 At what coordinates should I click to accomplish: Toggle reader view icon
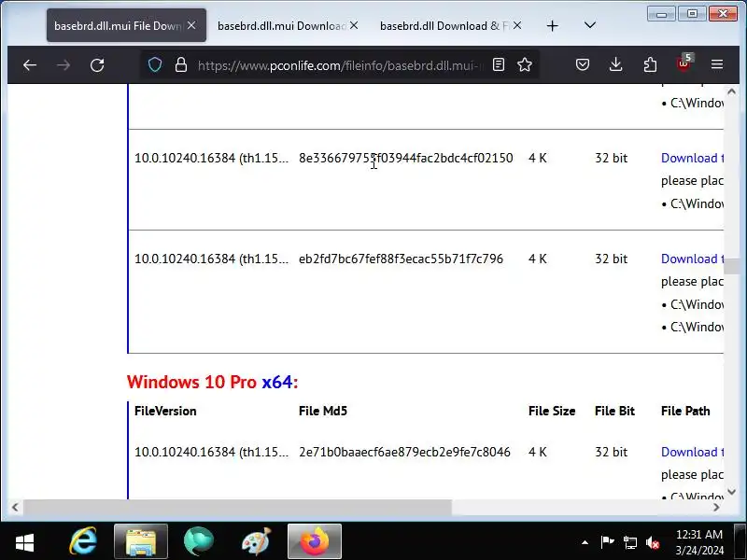point(499,64)
